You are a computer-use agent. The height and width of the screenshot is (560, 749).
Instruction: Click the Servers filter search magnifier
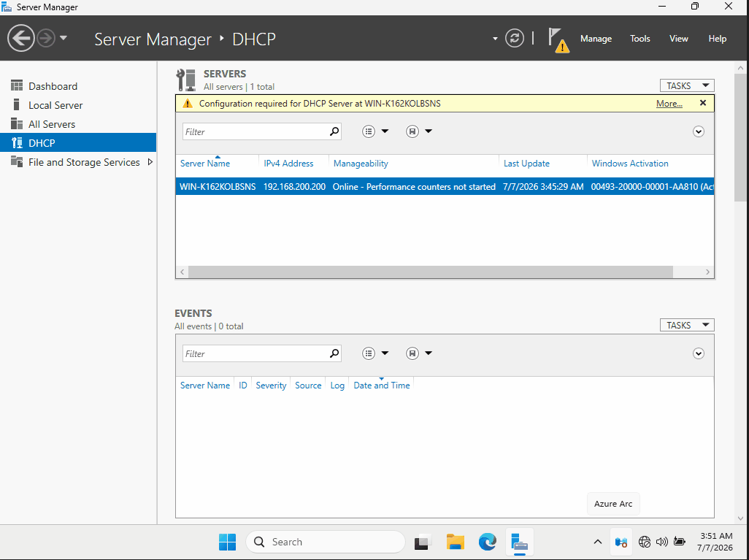334,131
